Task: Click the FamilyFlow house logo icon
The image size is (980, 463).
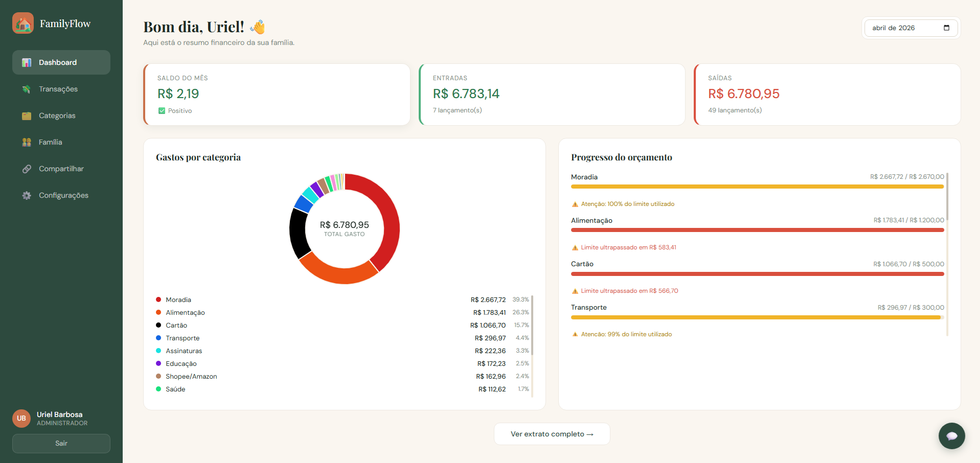Action: (x=23, y=23)
